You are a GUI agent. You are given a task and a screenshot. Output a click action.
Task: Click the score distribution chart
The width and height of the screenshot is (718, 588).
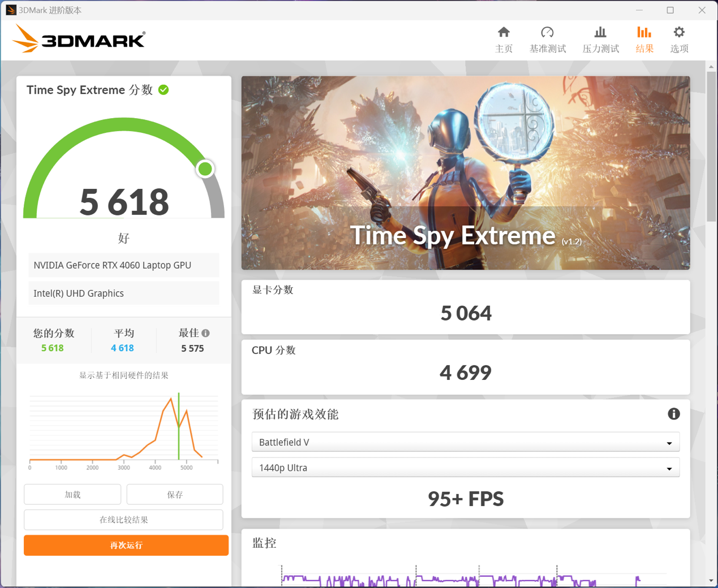(x=123, y=430)
